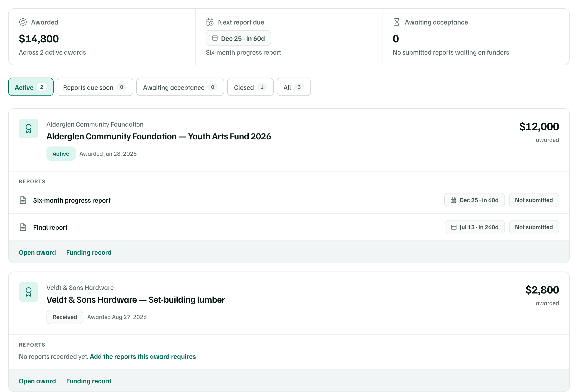
Task: Open the Six-month progress report row title
Action: 72,200
